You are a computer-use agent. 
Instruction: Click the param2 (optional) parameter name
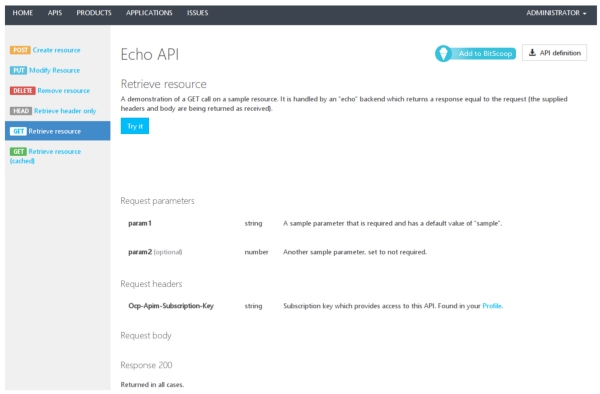[x=155, y=252]
